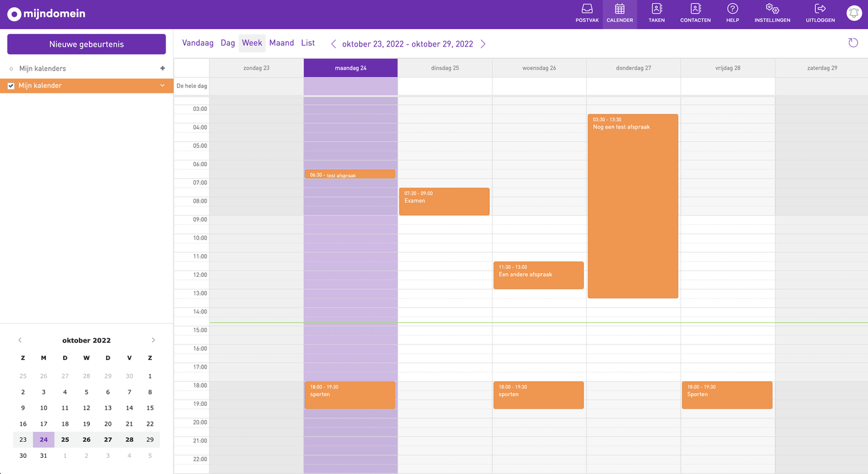
Task: Open the Examen event
Action: [x=444, y=201]
